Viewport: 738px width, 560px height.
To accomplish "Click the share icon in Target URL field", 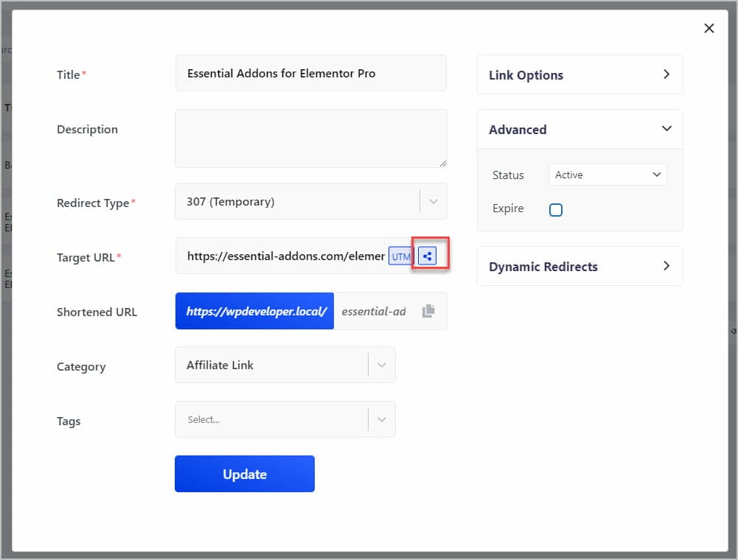I will [x=427, y=256].
